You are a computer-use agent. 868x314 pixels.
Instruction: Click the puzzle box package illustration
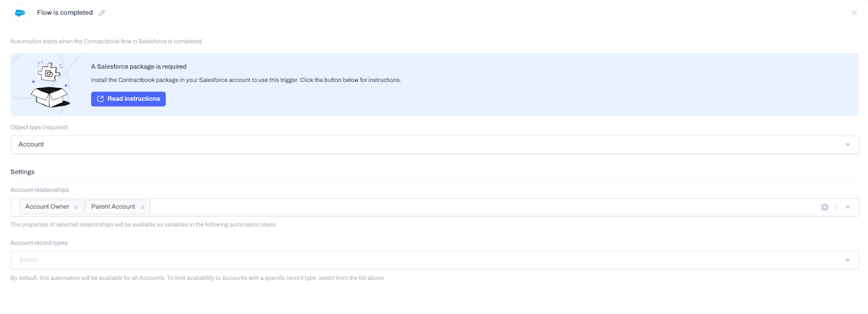(x=50, y=84)
